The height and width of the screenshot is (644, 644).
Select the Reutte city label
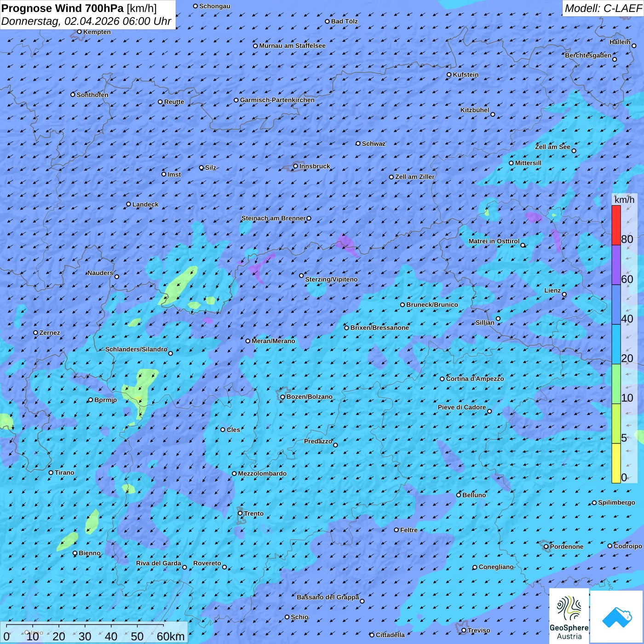tap(174, 102)
